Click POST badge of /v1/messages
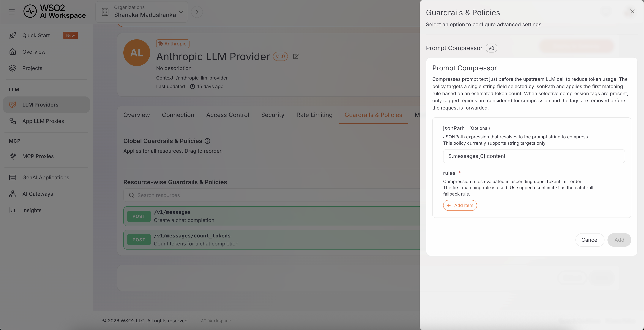The image size is (644, 330). pos(139,216)
